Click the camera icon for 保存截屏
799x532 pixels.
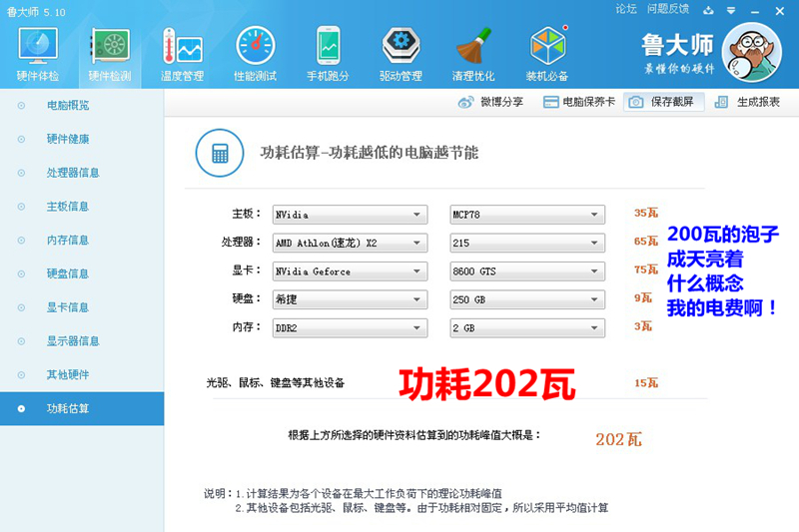[x=635, y=103]
